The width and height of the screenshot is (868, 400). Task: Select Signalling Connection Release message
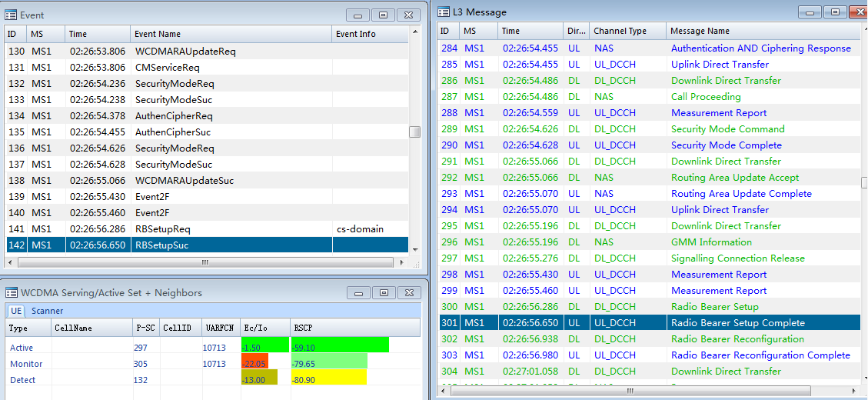point(650,258)
